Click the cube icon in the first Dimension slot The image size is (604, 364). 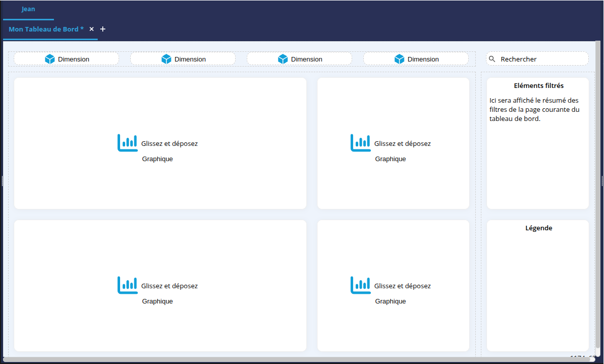pos(50,59)
